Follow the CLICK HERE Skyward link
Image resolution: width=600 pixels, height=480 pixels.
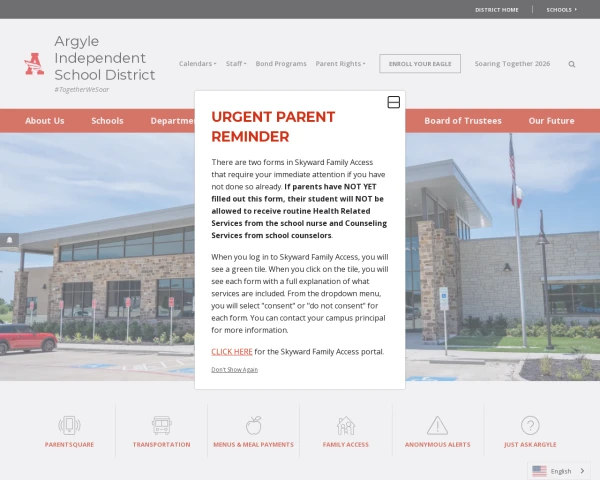click(232, 351)
